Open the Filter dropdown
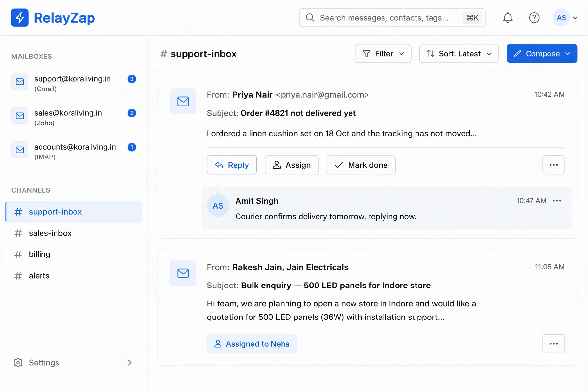This screenshot has width=588, height=392. click(383, 54)
